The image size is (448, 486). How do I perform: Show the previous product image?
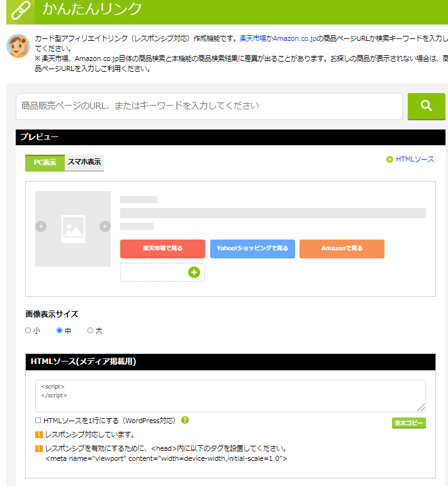(41, 226)
